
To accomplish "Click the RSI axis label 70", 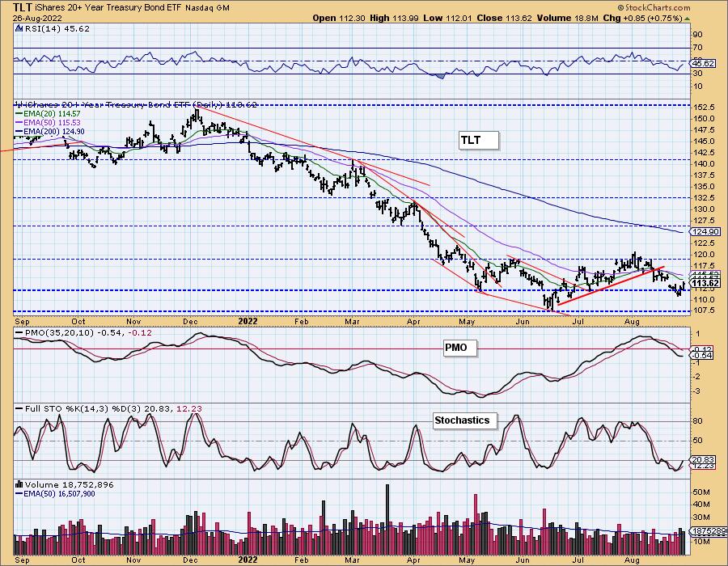I will click(697, 48).
